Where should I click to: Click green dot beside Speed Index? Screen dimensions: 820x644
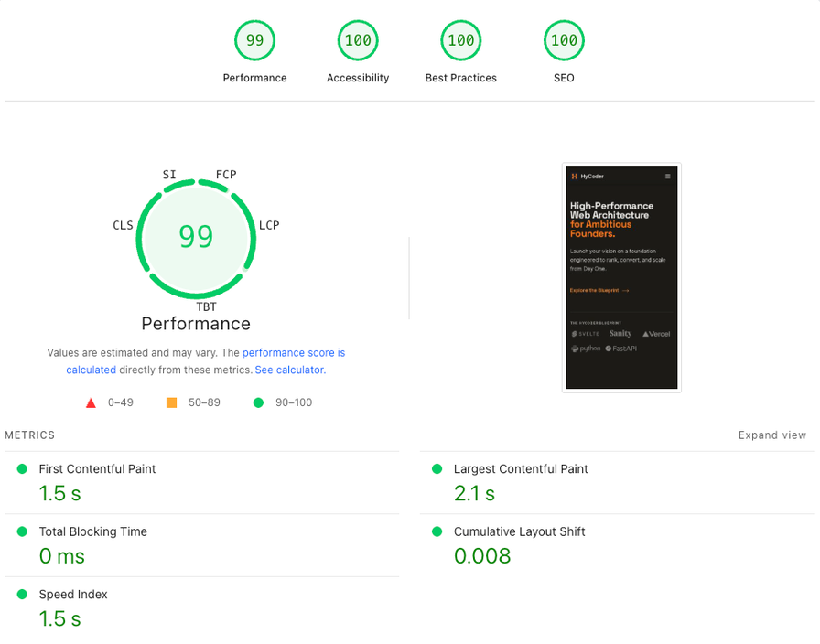point(22,594)
